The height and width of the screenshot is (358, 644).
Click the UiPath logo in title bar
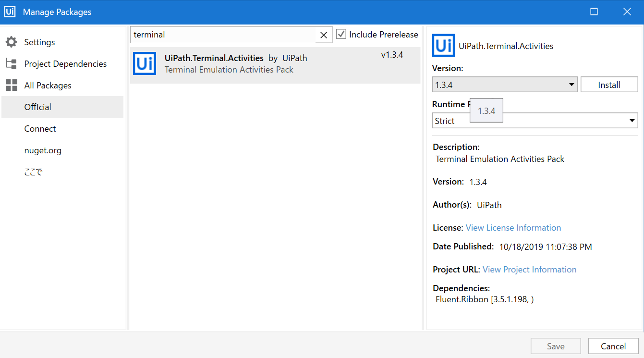pyautogui.click(x=10, y=12)
